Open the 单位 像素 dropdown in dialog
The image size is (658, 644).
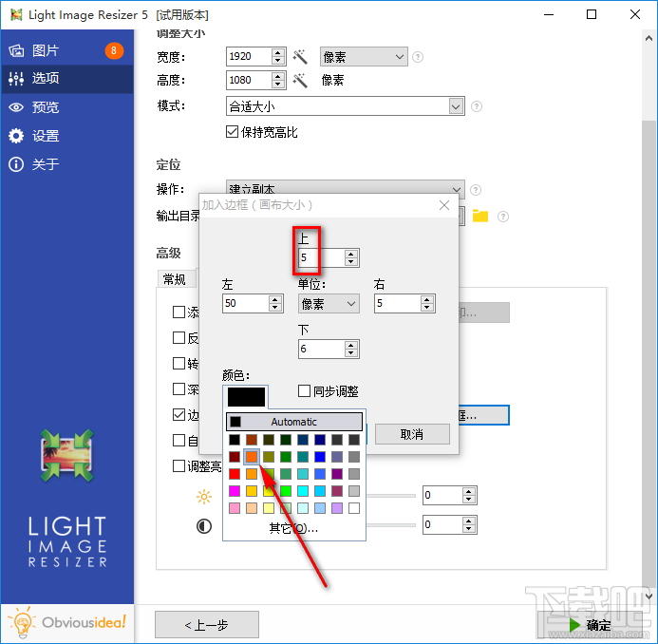(329, 303)
